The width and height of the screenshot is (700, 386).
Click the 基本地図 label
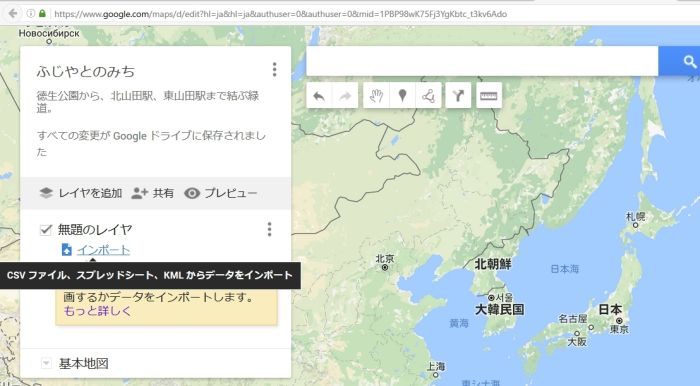click(84, 363)
